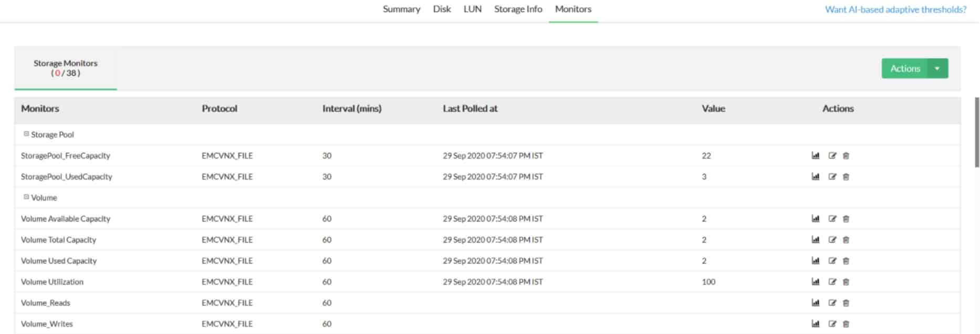The width and height of the screenshot is (980, 334).
Task: View the graph for StoragePool_UsedCapacity
Action: click(x=815, y=176)
